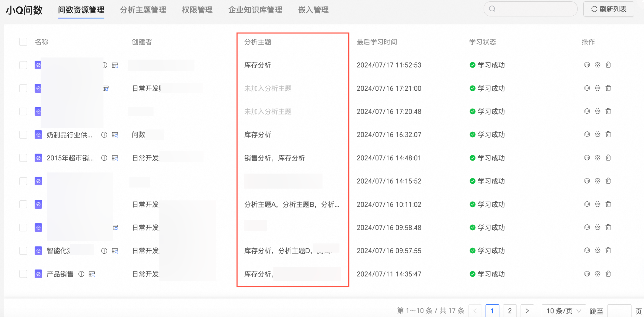This screenshot has height=317, width=644.
Task: Open table preview icon in first row
Action: point(115,65)
